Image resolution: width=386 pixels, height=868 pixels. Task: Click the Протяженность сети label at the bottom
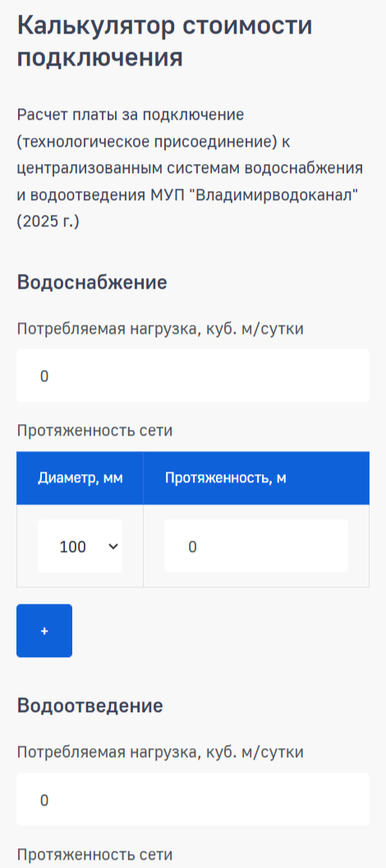pyautogui.click(x=94, y=854)
